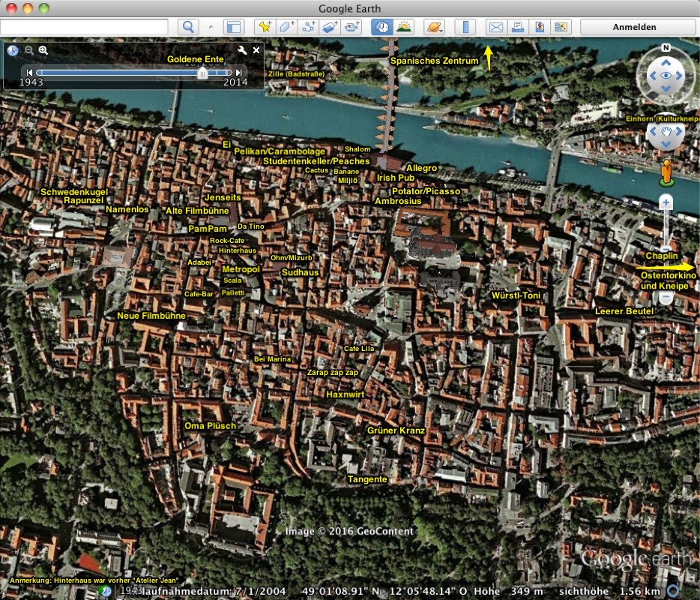
Task: Click the streaming status ring icon
Action: tap(673, 591)
